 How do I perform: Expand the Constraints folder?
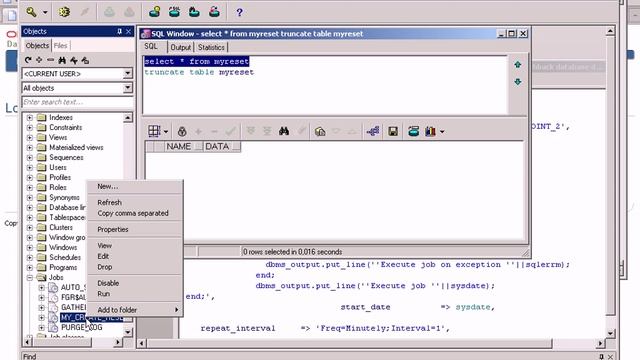pos(30,127)
